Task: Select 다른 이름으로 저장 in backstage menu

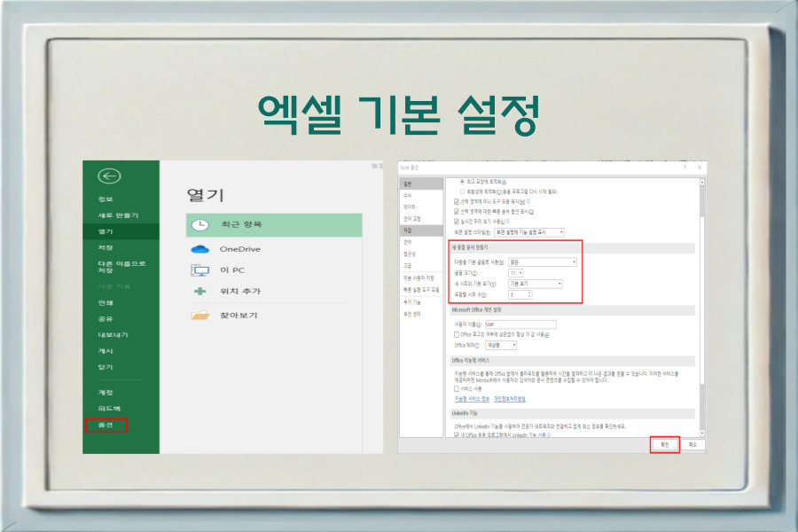Action: click(x=121, y=267)
